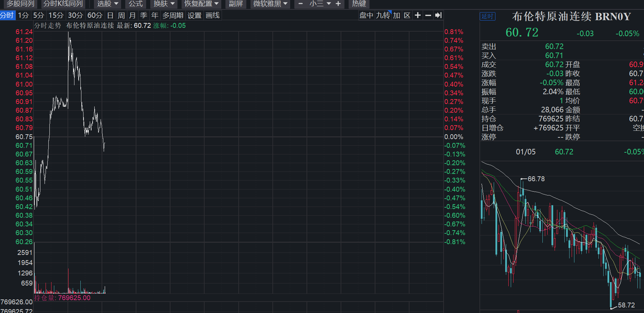Open the 微软雅黑 font dropdown

[270, 4]
